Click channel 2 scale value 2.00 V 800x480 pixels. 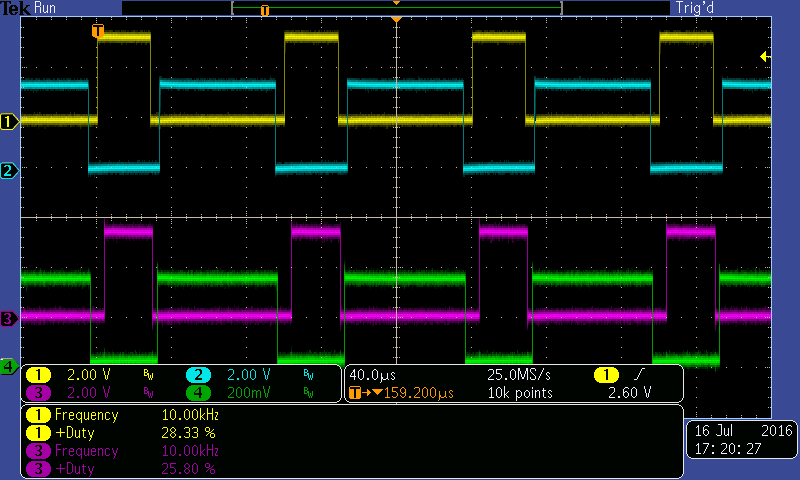tap(248, 375)
